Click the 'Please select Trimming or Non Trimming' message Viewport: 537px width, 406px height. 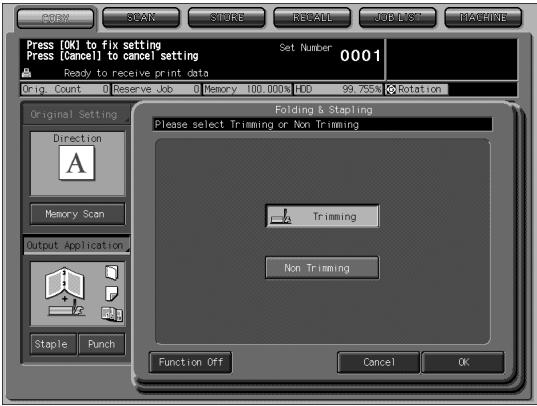pos(257,124)
